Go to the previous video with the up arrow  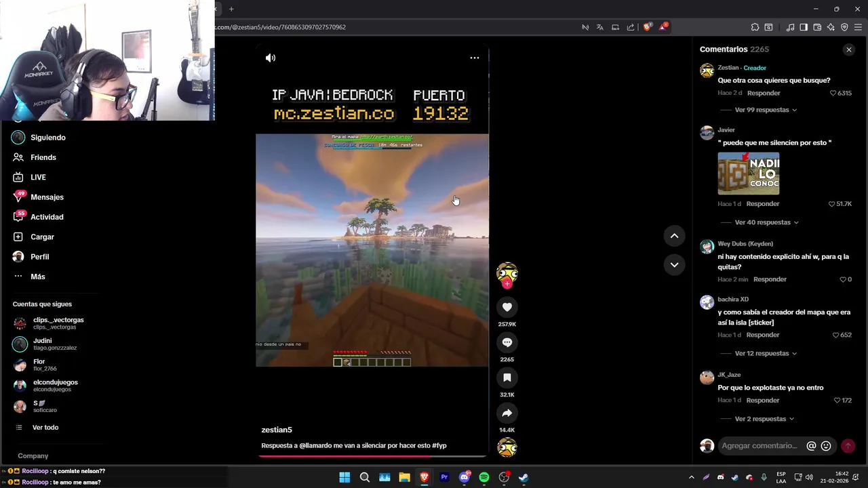coord(675,236)
